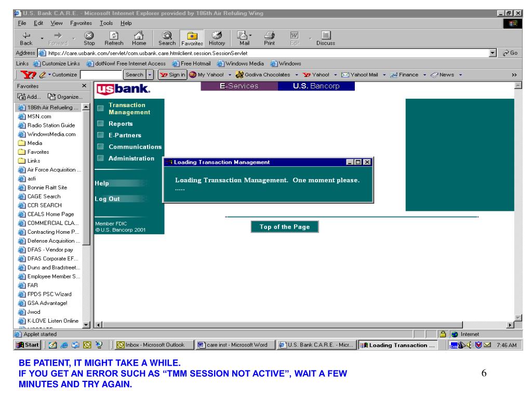Expand the Mail button dropdown arrow
The height and width of the screenshot is (399, 532).
point(250,35)
